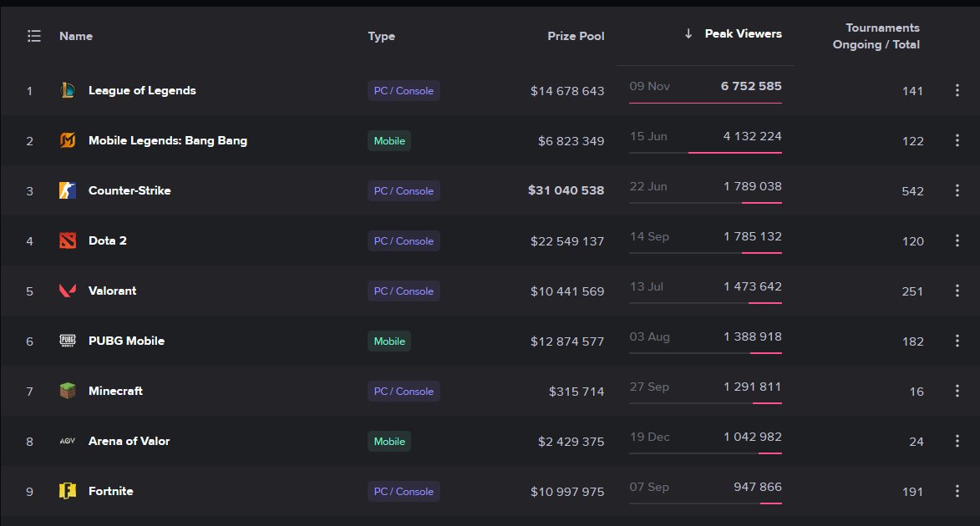Sort by the Peak Viewers column header

(743, 33)
